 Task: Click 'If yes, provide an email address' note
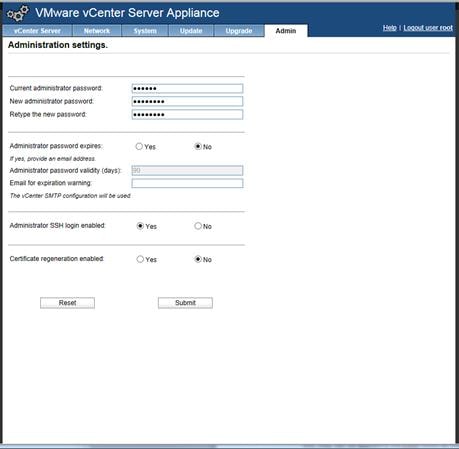[53, 159]
